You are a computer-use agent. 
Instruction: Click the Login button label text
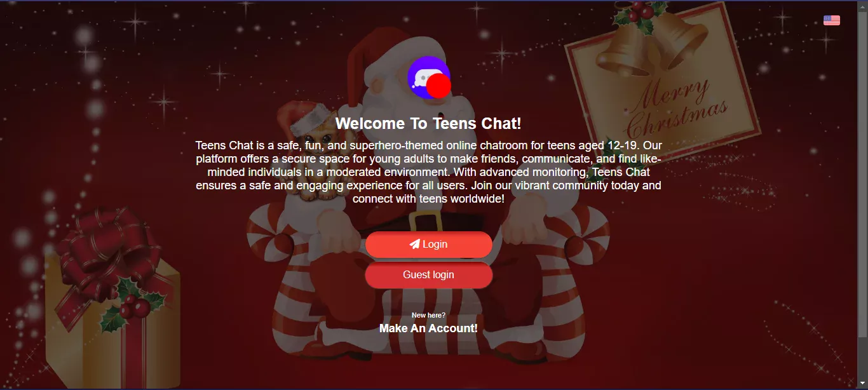pyautogui.click(x=435, y=245)
